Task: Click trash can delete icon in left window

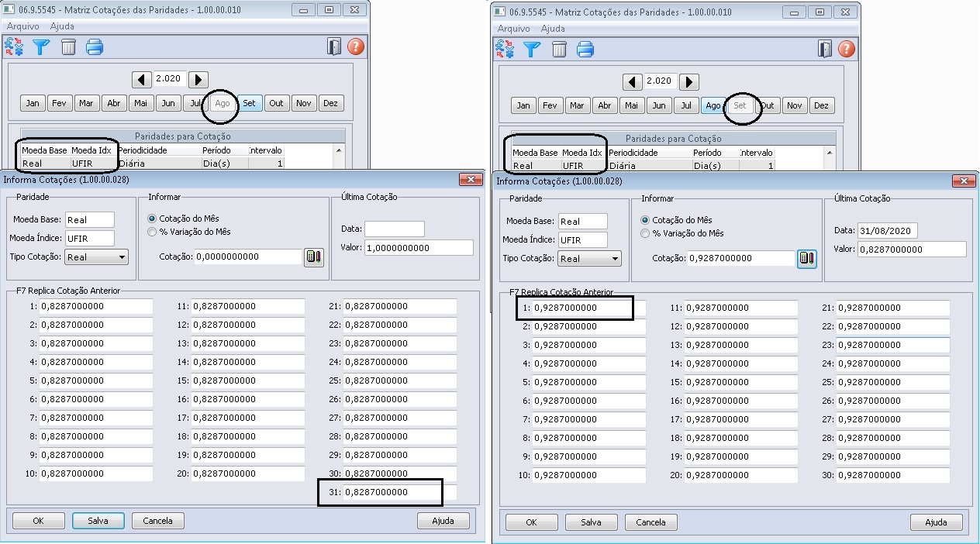Action: pos(68,47)
